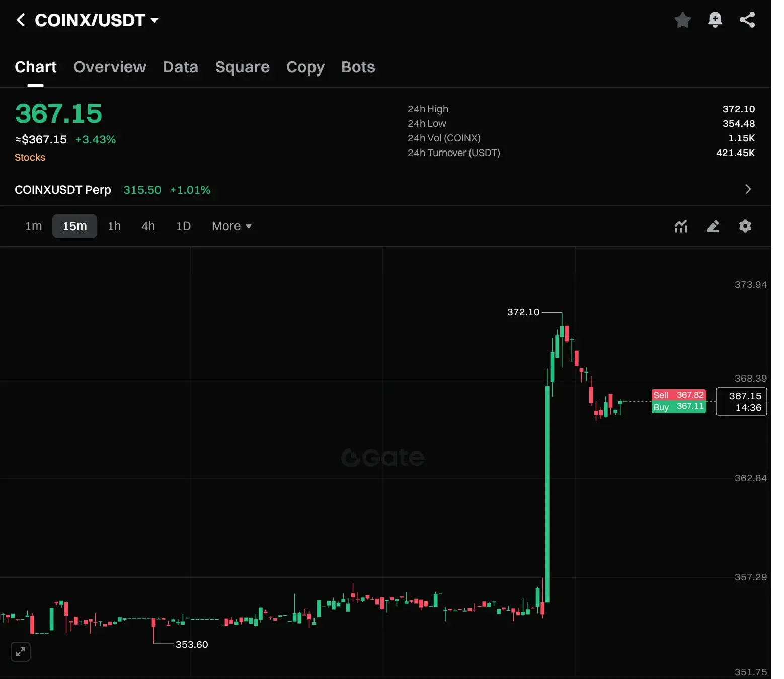Viewport: 784px width, 679px height.
Task: Click the 24h Vol value 1.15K
Action: pyautogui.click(x=742, y=138)
